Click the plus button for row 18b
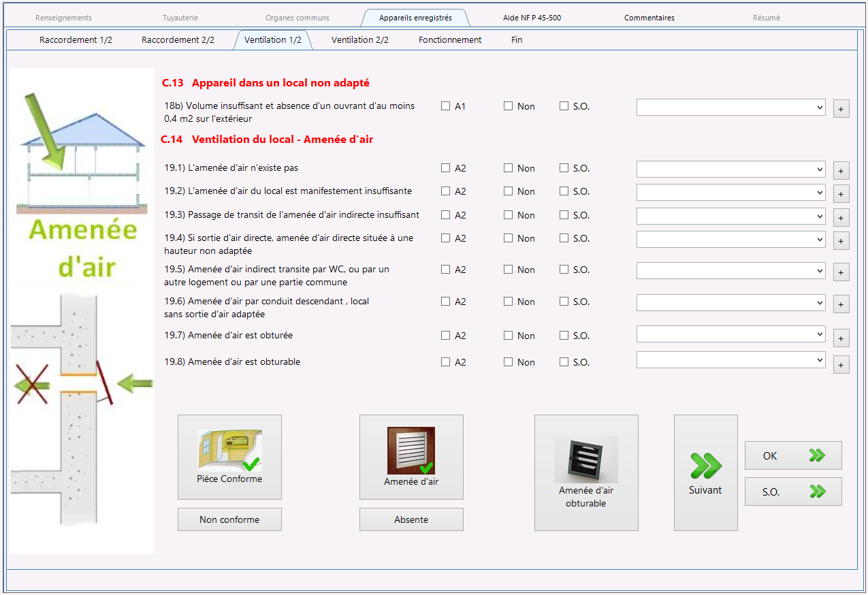868x595 pixels. coord(841,109)
